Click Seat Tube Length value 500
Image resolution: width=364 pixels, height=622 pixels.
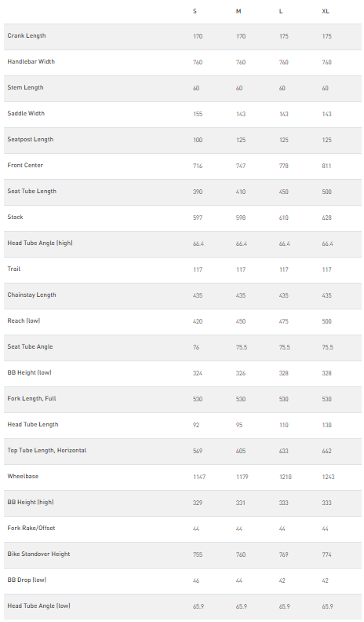click(x=326, y=192)
